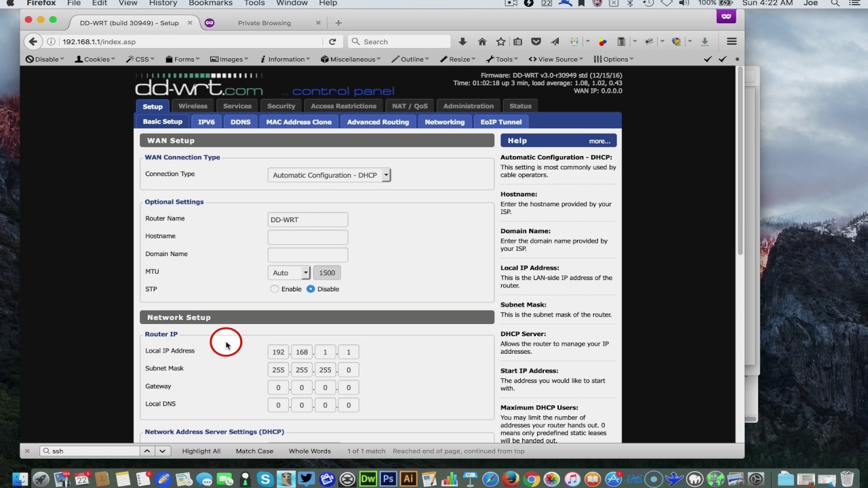Close the find bar with the X icon

tap(27, 451)
